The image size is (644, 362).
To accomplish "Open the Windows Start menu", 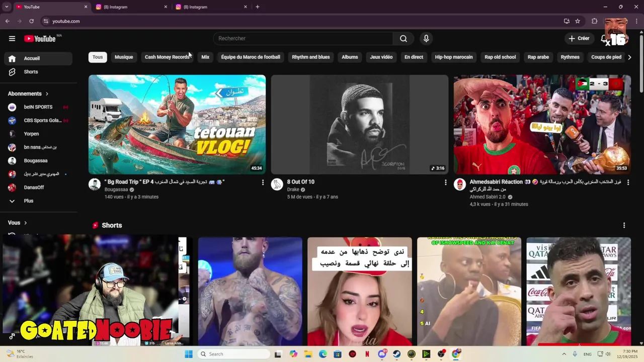I will tap(189, 354).
